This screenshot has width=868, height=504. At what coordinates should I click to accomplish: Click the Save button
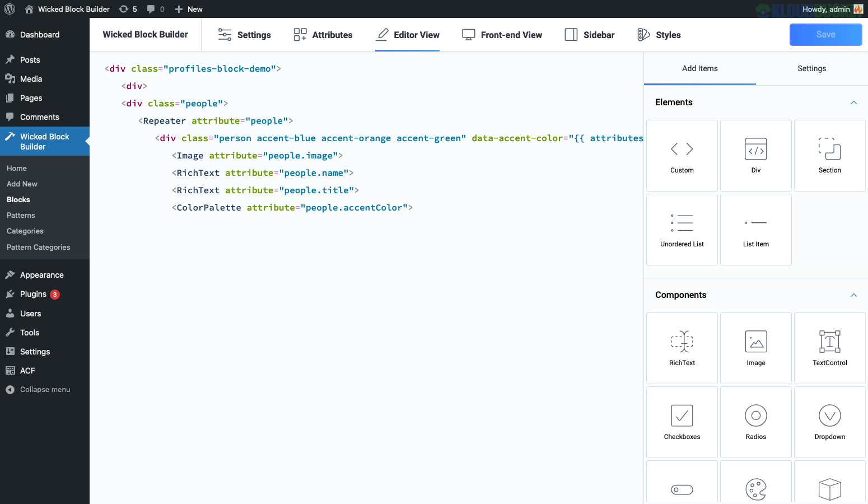pyautogui.click(x=825, y=35)
